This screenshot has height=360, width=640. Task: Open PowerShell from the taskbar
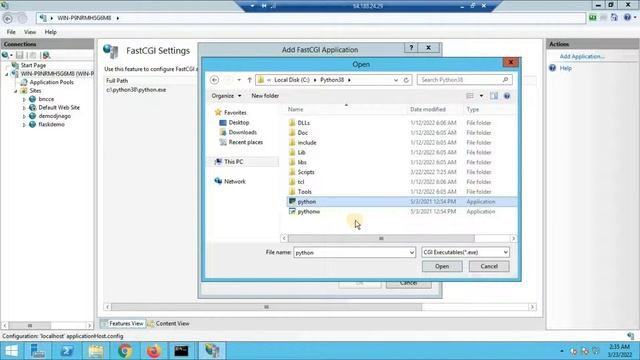pos(67,351)
